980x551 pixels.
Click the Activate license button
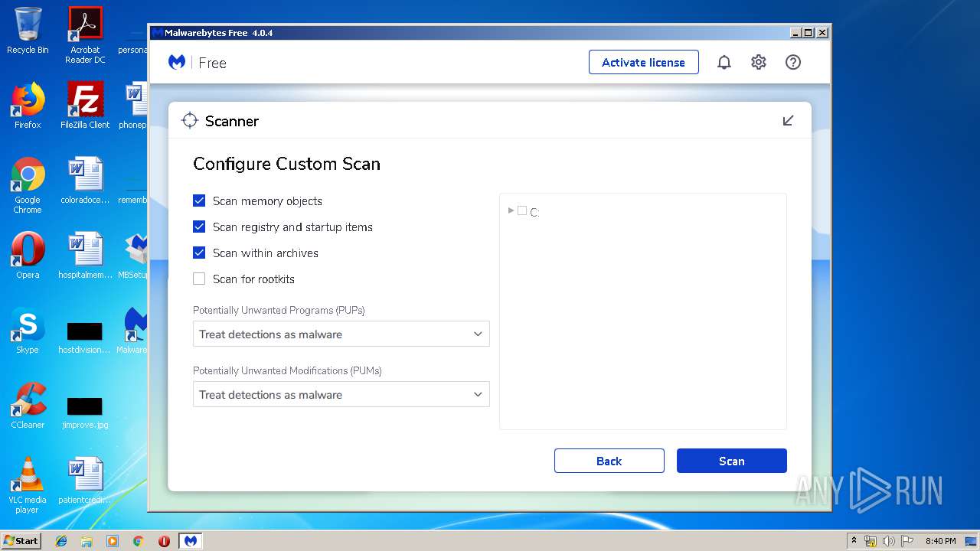643,62
